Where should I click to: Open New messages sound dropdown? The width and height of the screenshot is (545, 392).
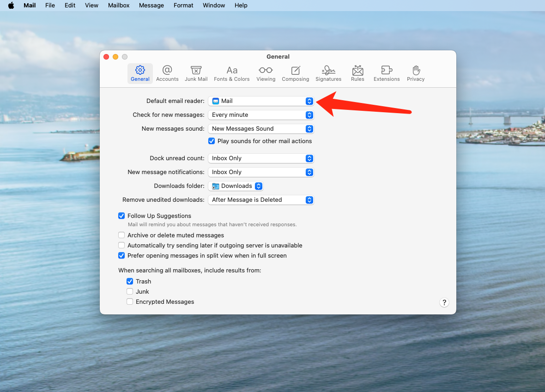[261, 129]
